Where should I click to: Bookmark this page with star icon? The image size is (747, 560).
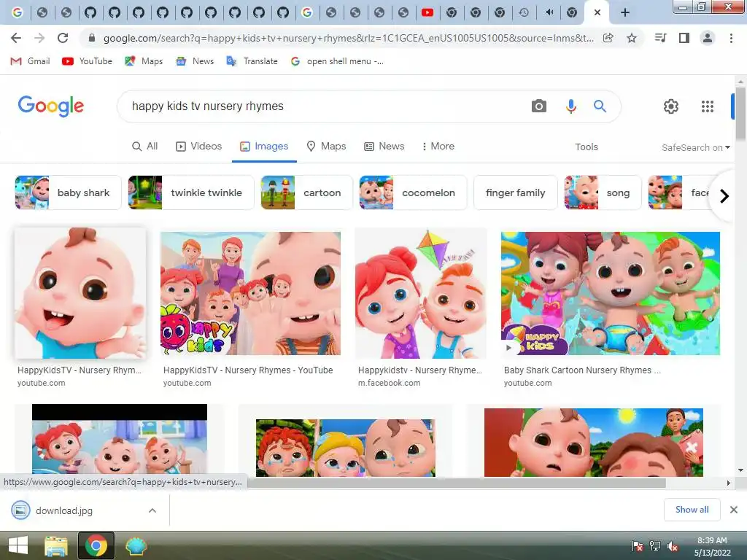coord(632,38)
